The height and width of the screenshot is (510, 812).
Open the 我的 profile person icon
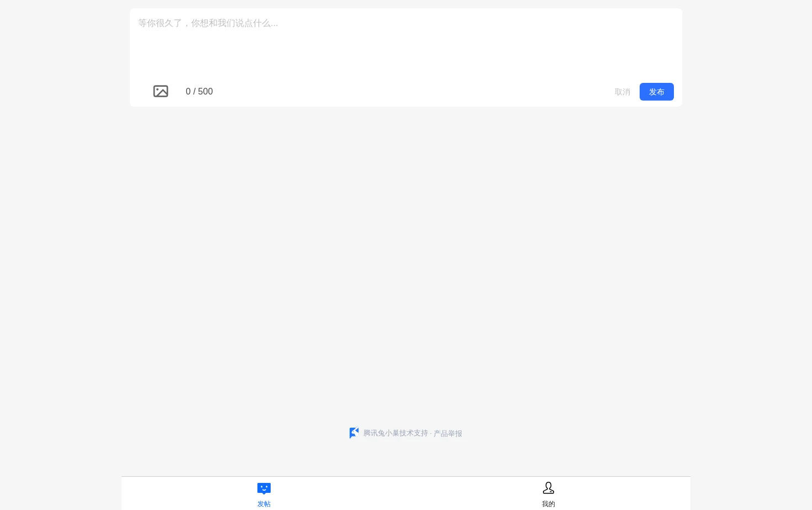pyautogui.click(x=549, y=488)
